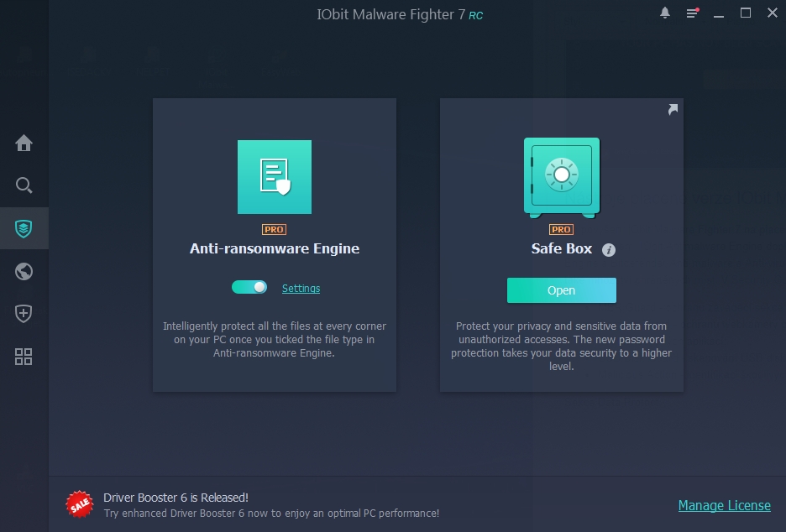Open the Scan magnifier section
This screenshot has height=532, width=786.
click(x=24, y=185)
